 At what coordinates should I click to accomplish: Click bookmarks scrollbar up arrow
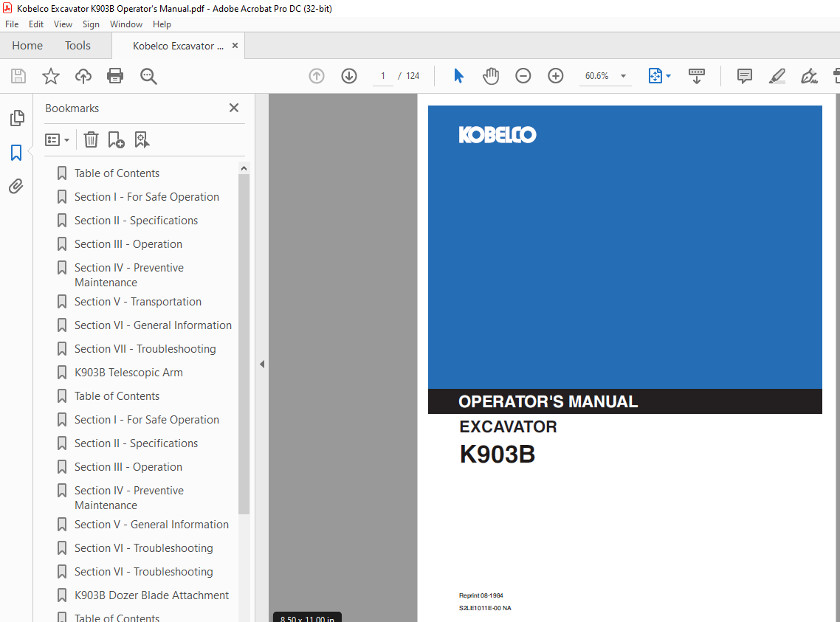tap(244, 168)
